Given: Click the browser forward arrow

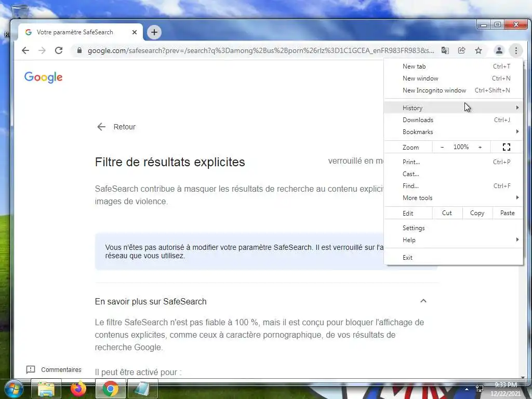Looking at the screenshot, I should (x=42, y=50).
